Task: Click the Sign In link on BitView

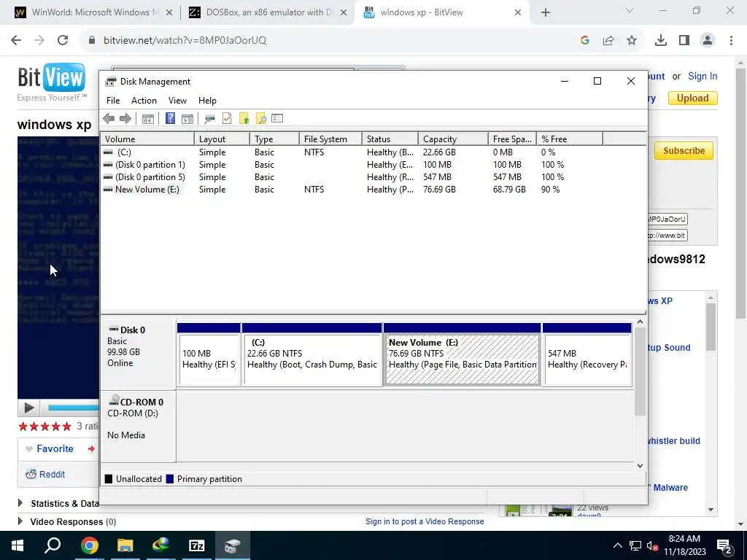Action: [x=703, y=76]
